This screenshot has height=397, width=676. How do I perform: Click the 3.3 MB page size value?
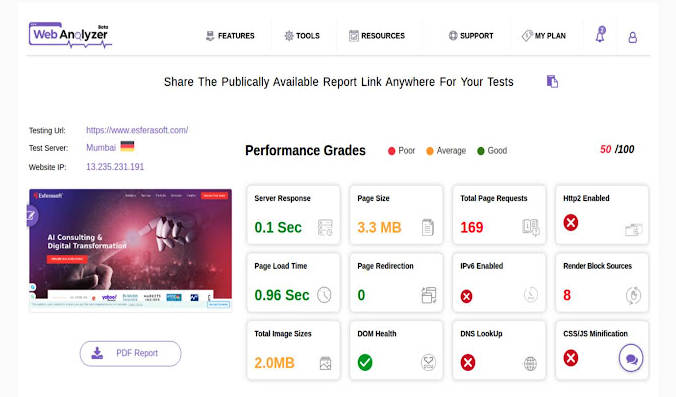click(x=379, y=227)
